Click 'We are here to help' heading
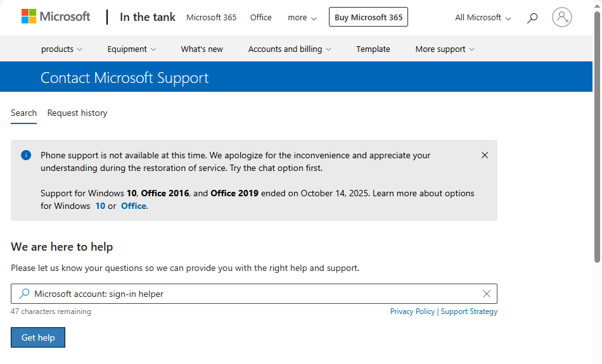Image resolution: width=602 pixels, height=364 pixels. pos(62,247)
